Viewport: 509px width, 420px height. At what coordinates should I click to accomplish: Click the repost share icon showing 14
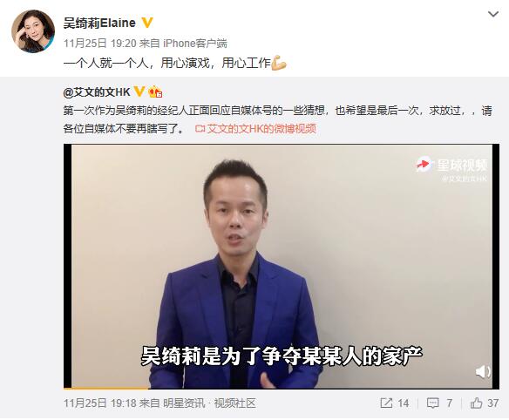point(395,403)
